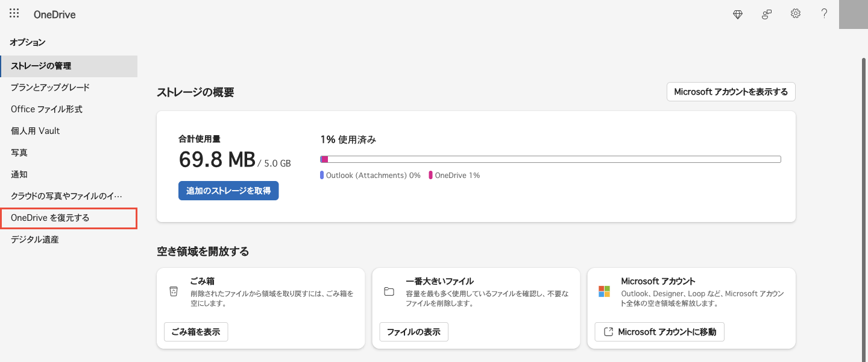Click the 69.8 MB total usage text
The image size is (868, 362).
pos(217,159)
